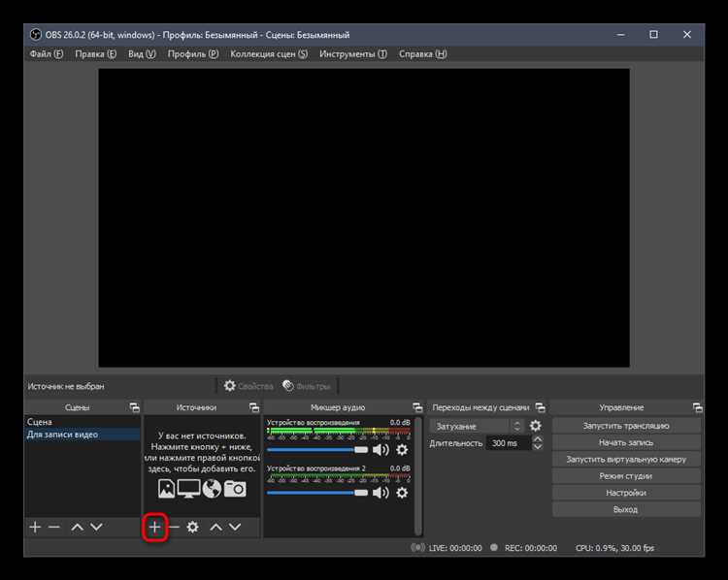
Task: Toggle Режим студии button
Action: 626,475
